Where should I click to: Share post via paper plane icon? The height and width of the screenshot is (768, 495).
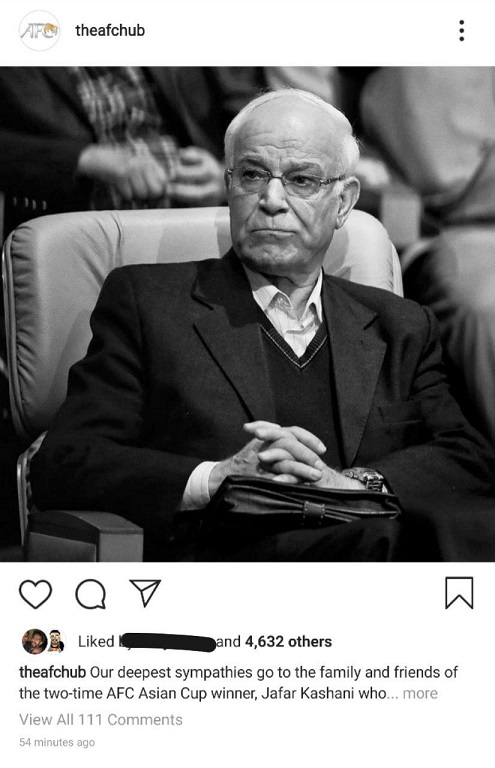(145, 593)
